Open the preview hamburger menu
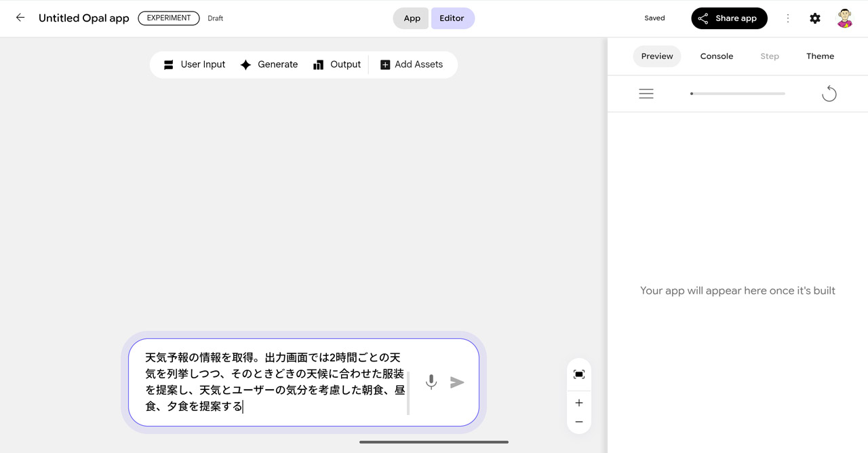The image size is (868, 453). (646, 93)
